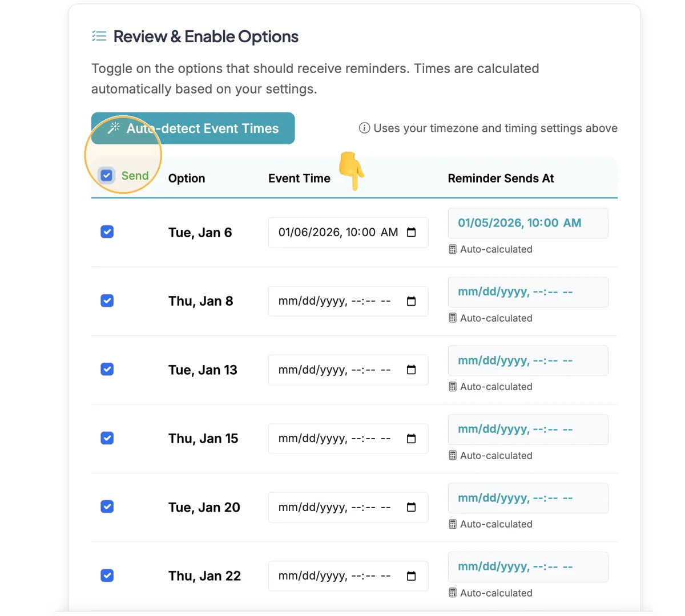Screen dimensions: 685x616
Task: Open calendar picker for Tue, Jan 20 event time
Action: pos(411,507)
